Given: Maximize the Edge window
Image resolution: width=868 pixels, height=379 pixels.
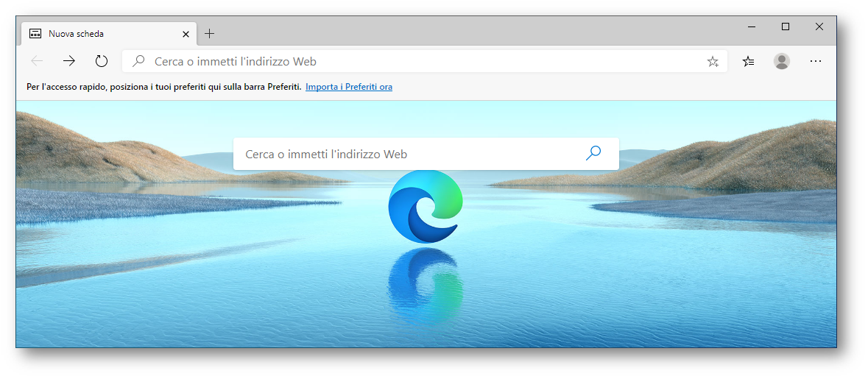Looking at the screenshot, I should pos(785,26).
